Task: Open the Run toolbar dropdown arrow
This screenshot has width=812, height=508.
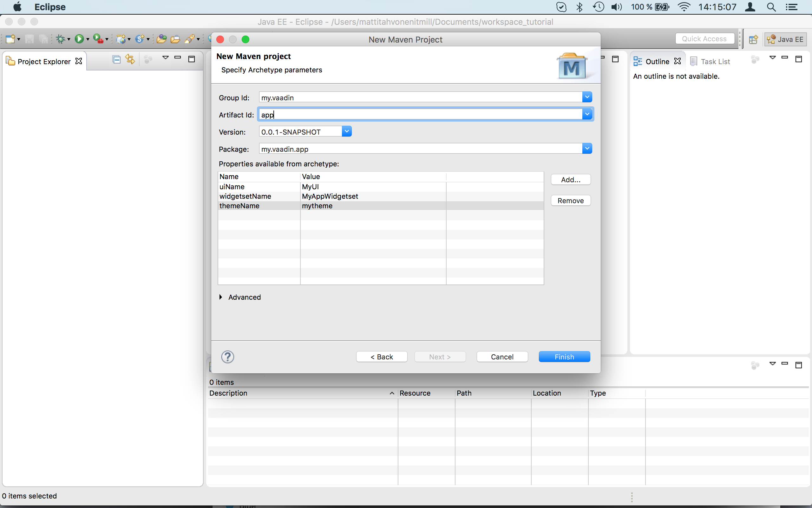Action: (x=88, y=40)
